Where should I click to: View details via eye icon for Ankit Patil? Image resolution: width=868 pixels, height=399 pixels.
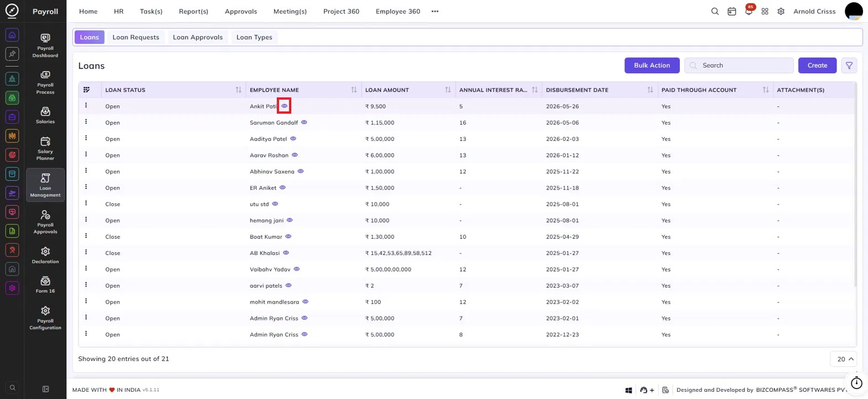tap(285, 106)
